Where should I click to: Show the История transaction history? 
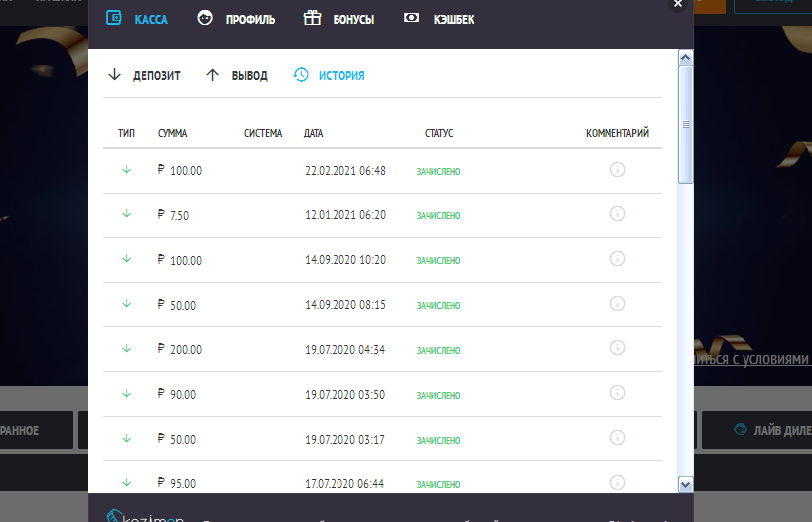pyautogui.click(x=330, y=75)
